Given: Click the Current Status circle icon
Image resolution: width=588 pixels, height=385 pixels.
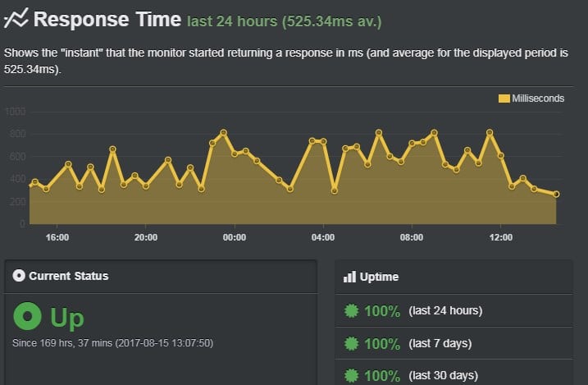Looking at the screenshot, I should pyautogui.click(x=19, y=276).
